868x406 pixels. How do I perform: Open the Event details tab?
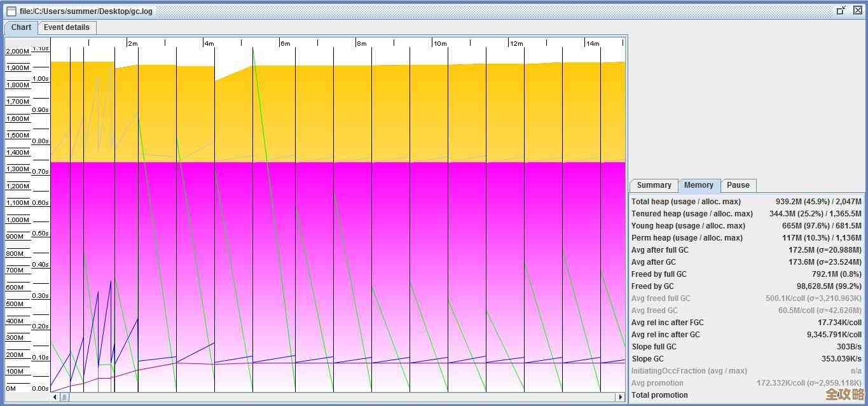click(67, 27)
